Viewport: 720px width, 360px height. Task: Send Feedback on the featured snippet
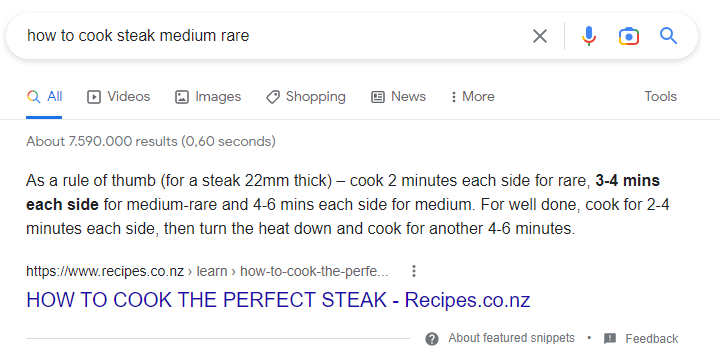[652, 339]
